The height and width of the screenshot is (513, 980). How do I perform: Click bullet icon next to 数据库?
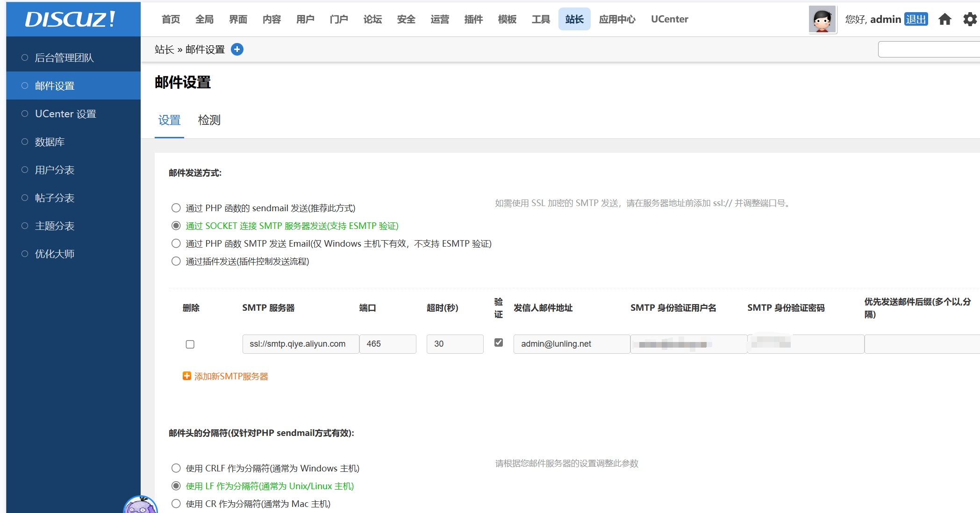point(25,142)
